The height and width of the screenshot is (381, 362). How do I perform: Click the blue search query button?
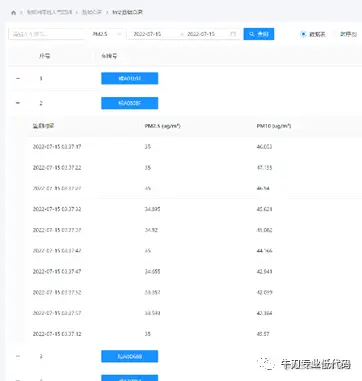(259, 34)
